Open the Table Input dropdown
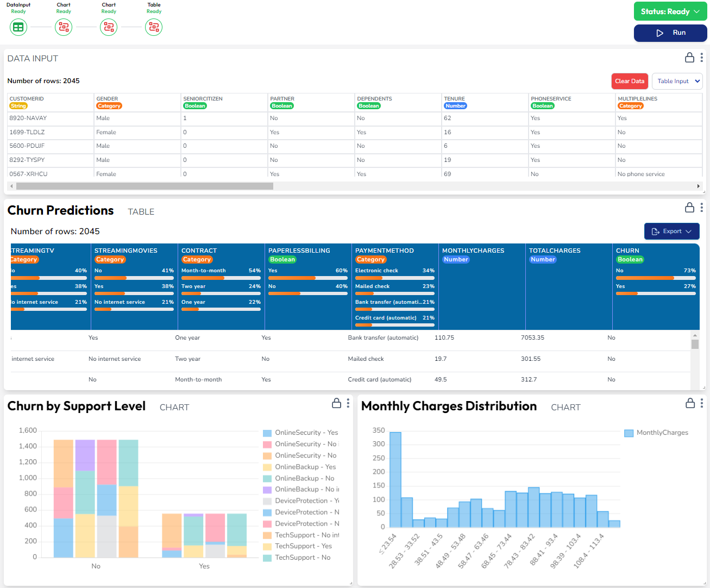Screen dimensions: 710x588 pos(677,81)
